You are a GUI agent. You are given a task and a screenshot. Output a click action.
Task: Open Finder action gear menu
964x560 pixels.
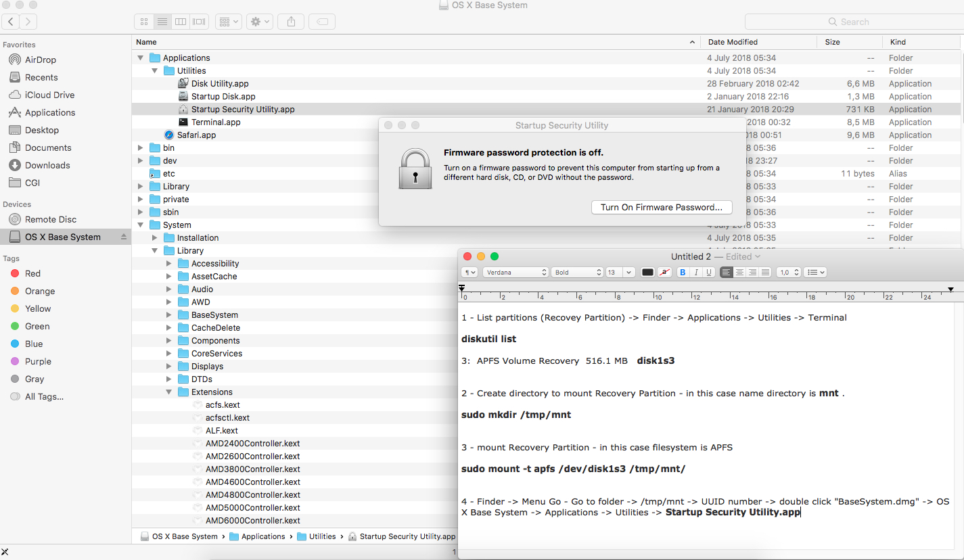(259, 22)
